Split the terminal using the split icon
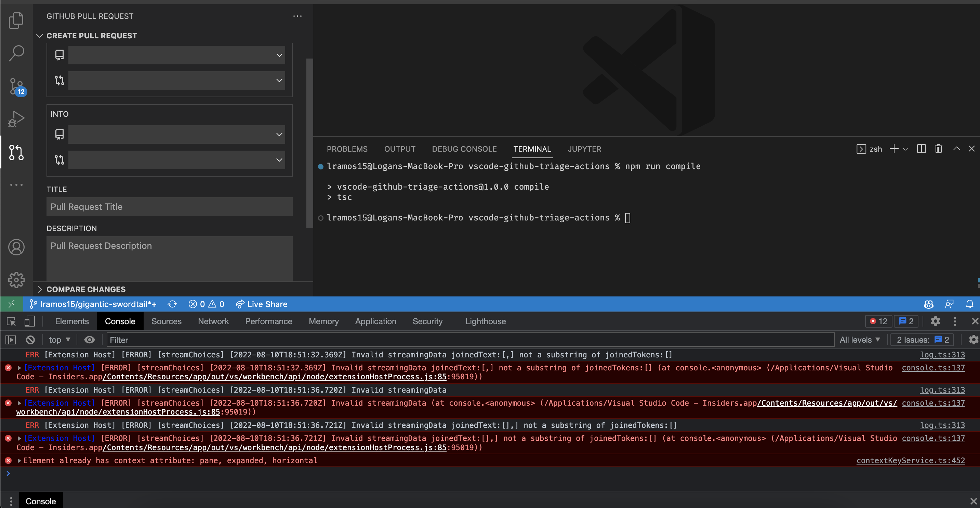The width and height of the screenshot is (980, 508). [921, 149]
